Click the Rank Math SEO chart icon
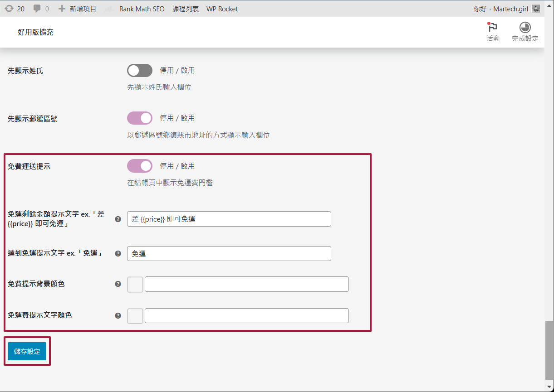This screenshot has width=554, height=392. click(108, 9)
